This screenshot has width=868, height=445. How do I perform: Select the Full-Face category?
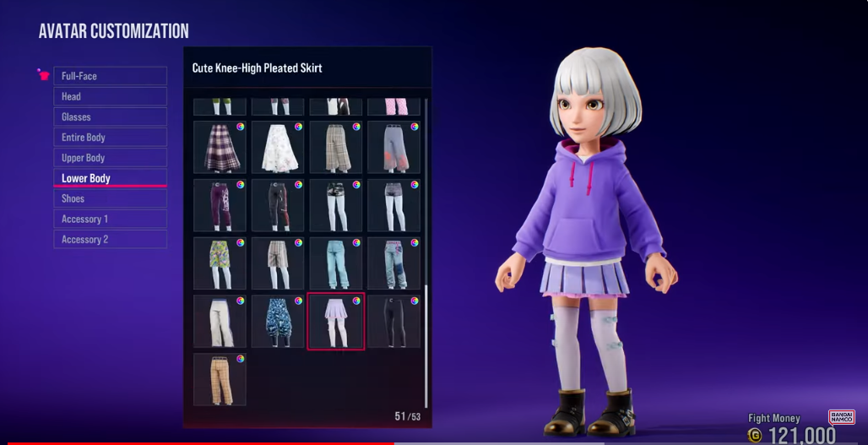coord(110,76)
